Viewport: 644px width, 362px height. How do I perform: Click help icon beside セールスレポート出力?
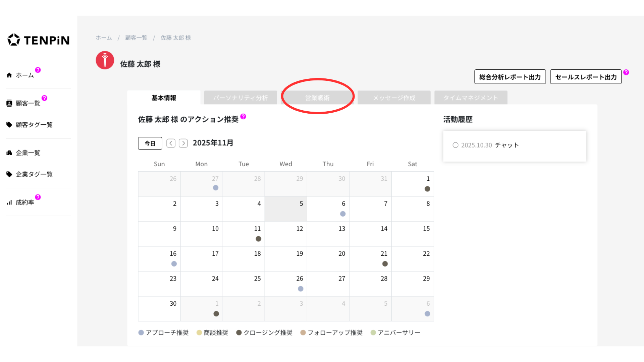point(626,72)
